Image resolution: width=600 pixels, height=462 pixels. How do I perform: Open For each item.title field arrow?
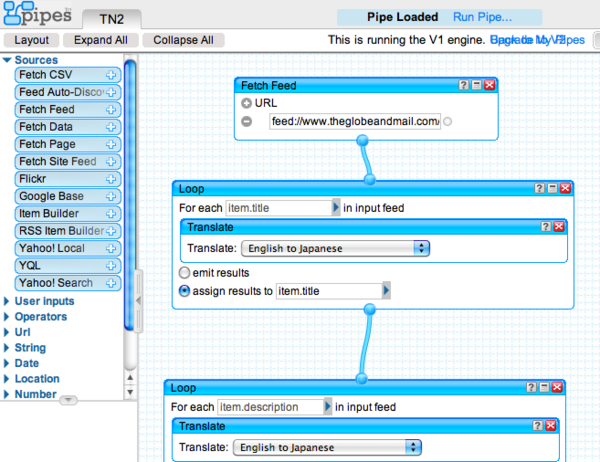click(x=336, y=208)
